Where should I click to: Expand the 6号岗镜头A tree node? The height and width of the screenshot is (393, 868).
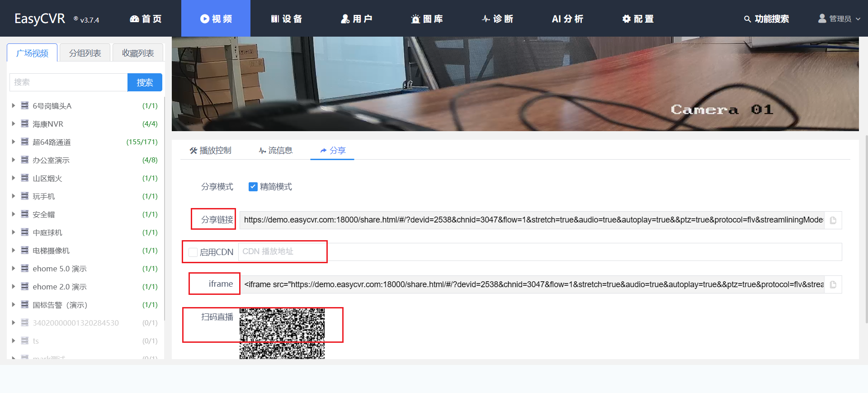pos(14,105)
